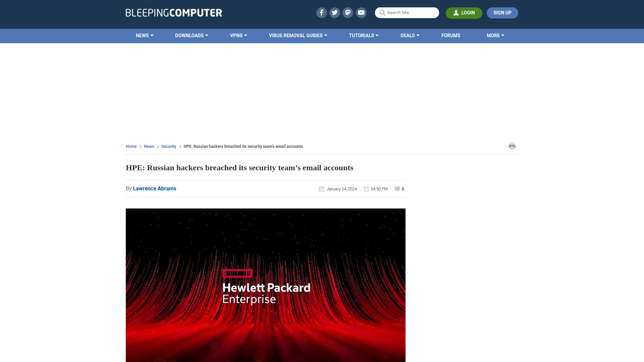Open the Facebook social icon link

click(321, 12)
